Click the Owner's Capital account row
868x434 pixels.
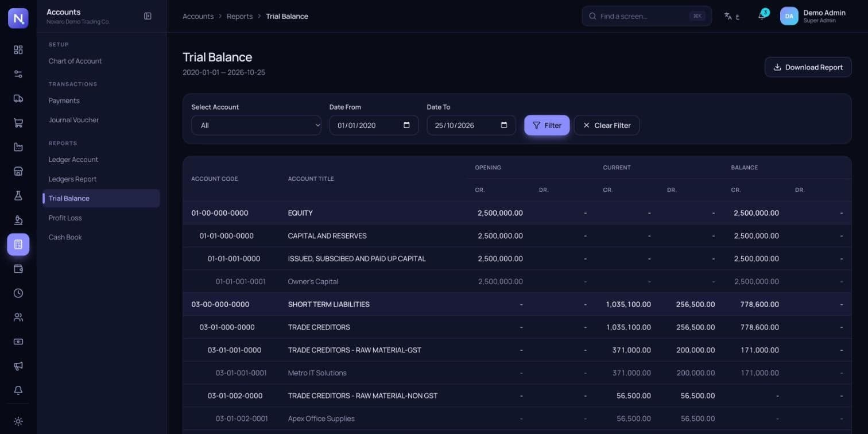(x=517, y=281)
